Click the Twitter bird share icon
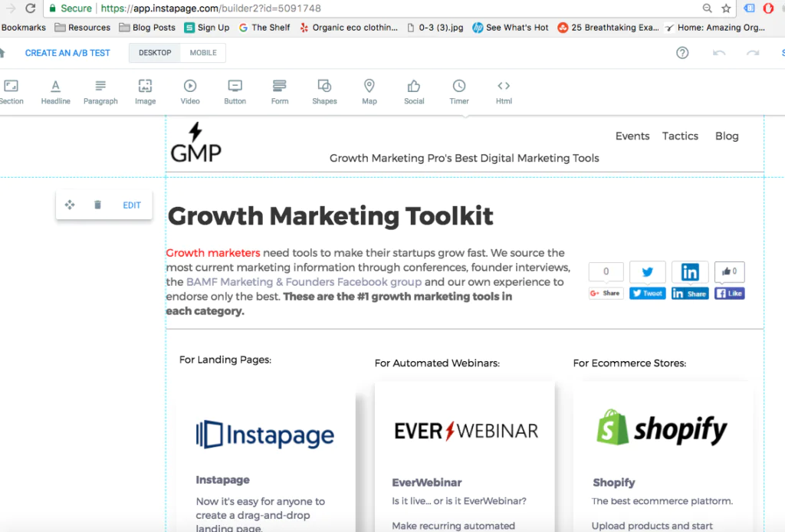The image size is (785, 532). pos(647,272)
